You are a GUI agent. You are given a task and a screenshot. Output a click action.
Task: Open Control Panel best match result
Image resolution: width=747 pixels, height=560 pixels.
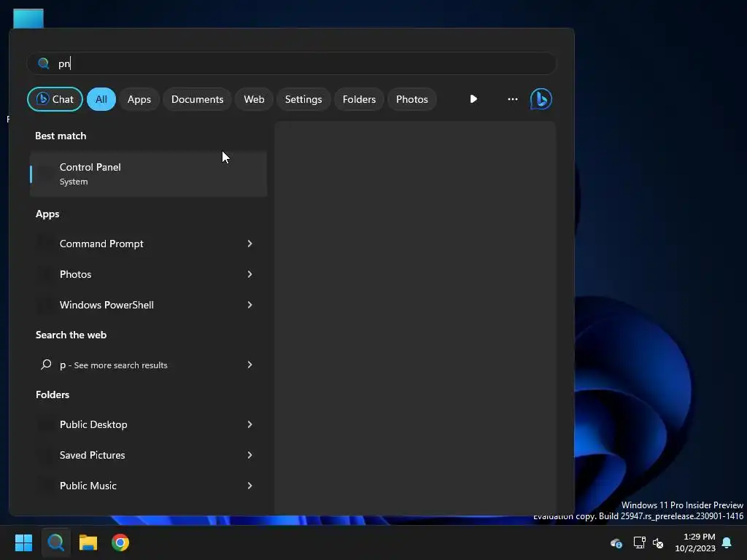[148, 174]
